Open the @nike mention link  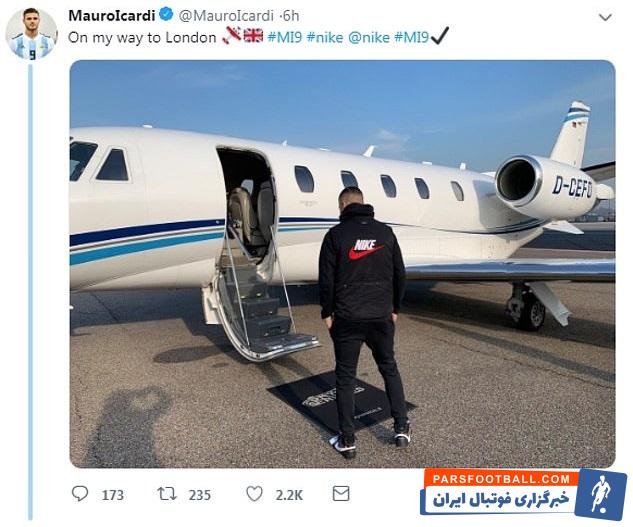pyautogui.click(x=369, y=37)
